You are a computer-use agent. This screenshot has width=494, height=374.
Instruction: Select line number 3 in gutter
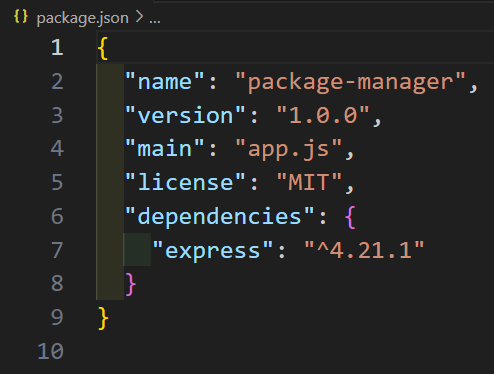57,115
